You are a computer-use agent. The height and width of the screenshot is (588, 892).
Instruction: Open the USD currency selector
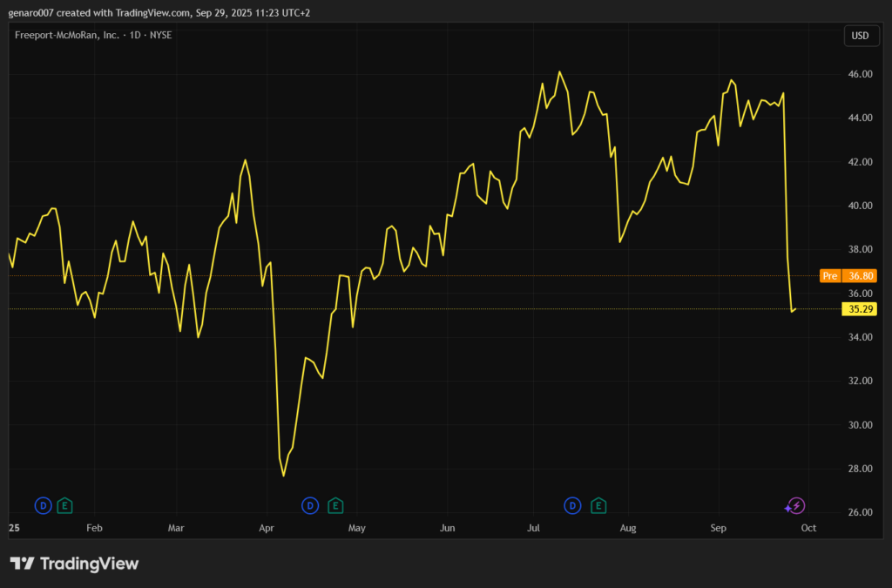pyautogui.click(x=860, y=36)
